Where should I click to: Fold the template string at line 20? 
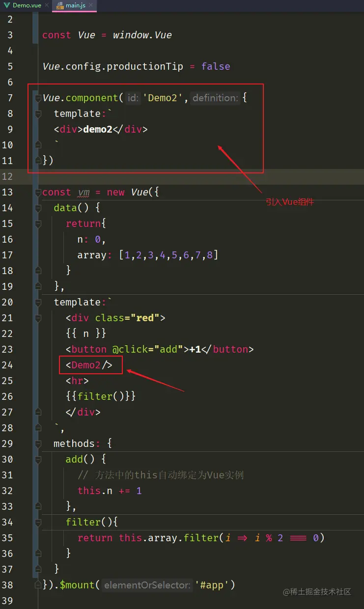38,303
